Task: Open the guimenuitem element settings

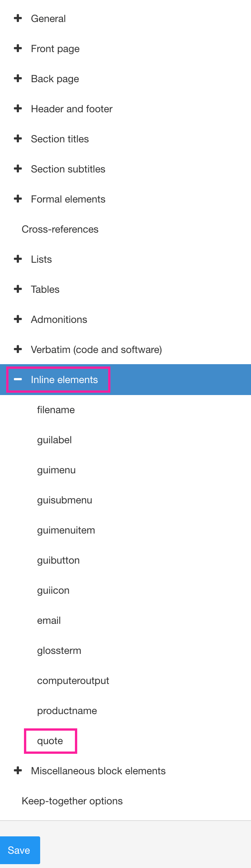Action: coord(66,530)
